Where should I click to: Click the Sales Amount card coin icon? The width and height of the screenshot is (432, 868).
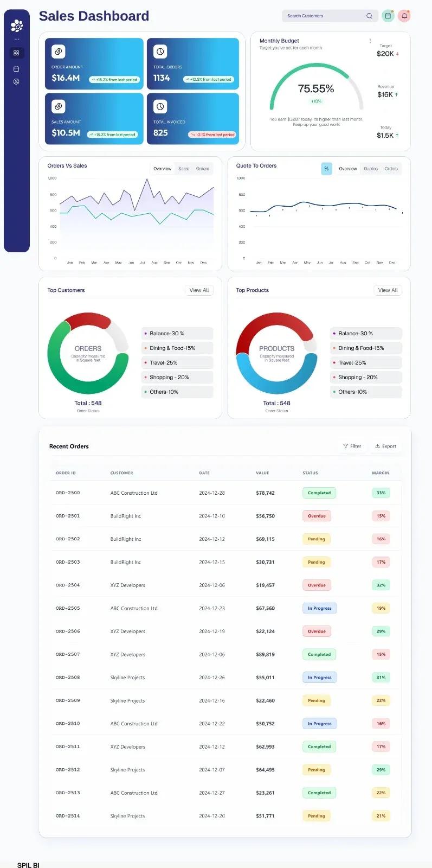pos(59,106)
